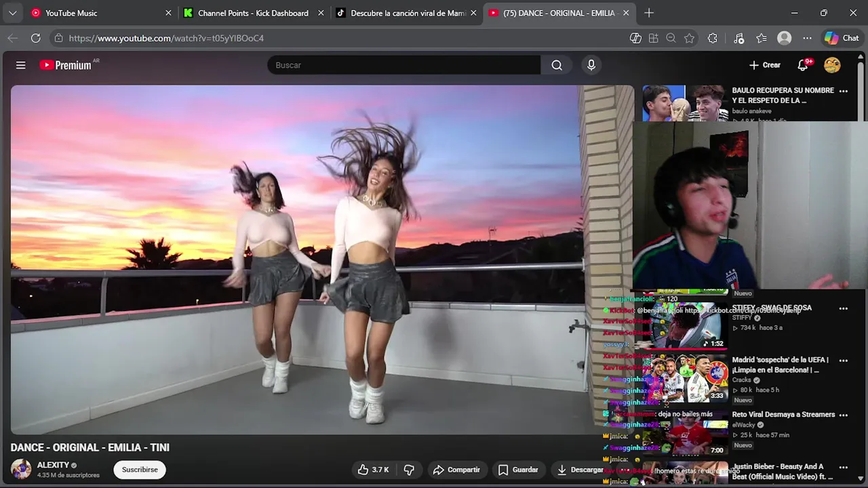View site information lock icon
The image size is (868, 488).
58,39
